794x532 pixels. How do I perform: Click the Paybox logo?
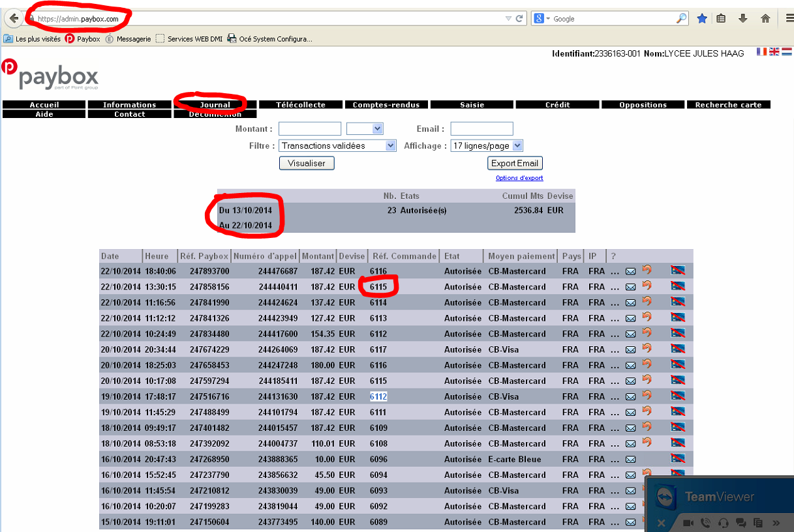(x=50, y=74)
